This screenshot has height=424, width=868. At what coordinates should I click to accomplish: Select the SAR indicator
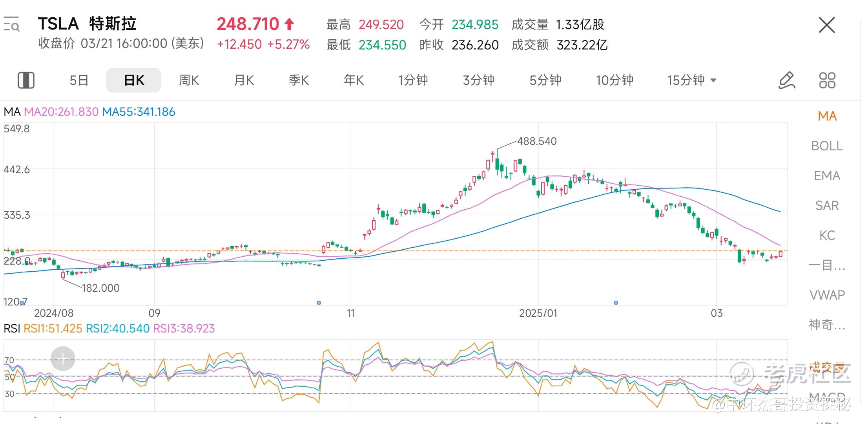pyautogui.click(x=827, y=206)
